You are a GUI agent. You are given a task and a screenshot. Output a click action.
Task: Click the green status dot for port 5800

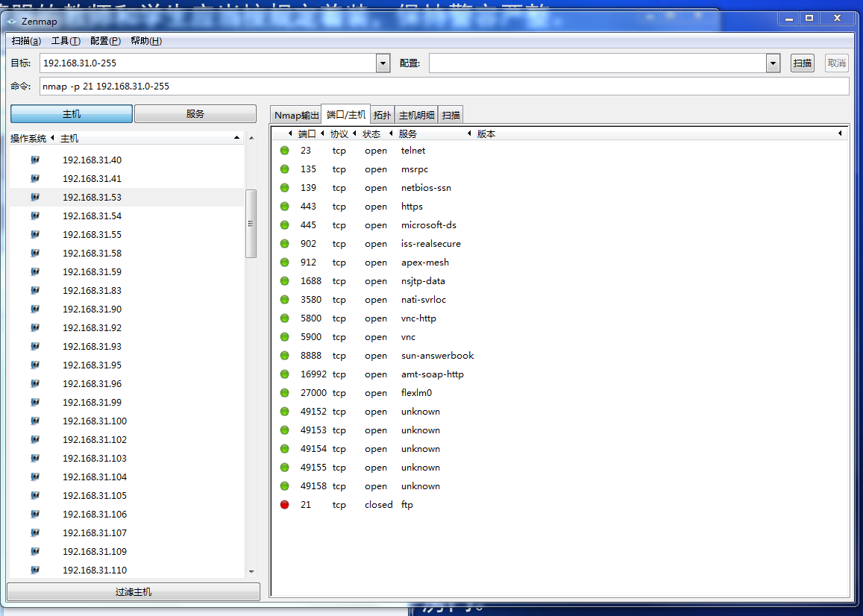point(284,318)
